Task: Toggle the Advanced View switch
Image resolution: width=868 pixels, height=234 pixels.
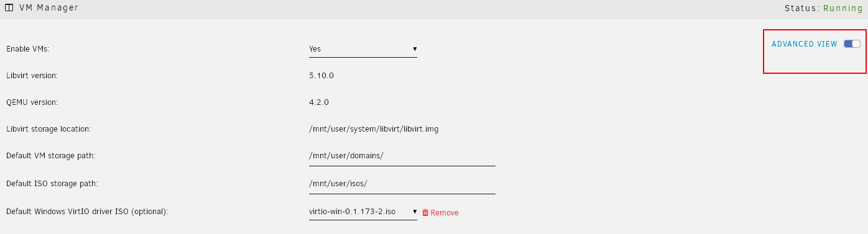Action: 852,44
